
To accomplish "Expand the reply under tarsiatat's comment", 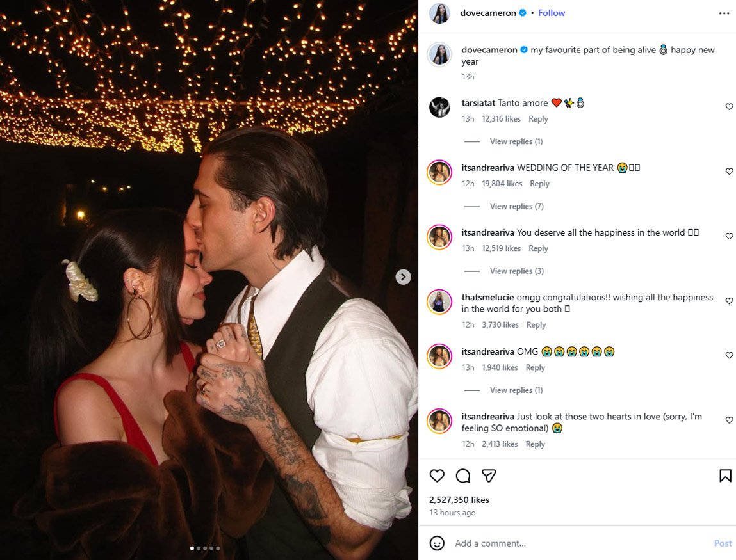I will 516,141.
